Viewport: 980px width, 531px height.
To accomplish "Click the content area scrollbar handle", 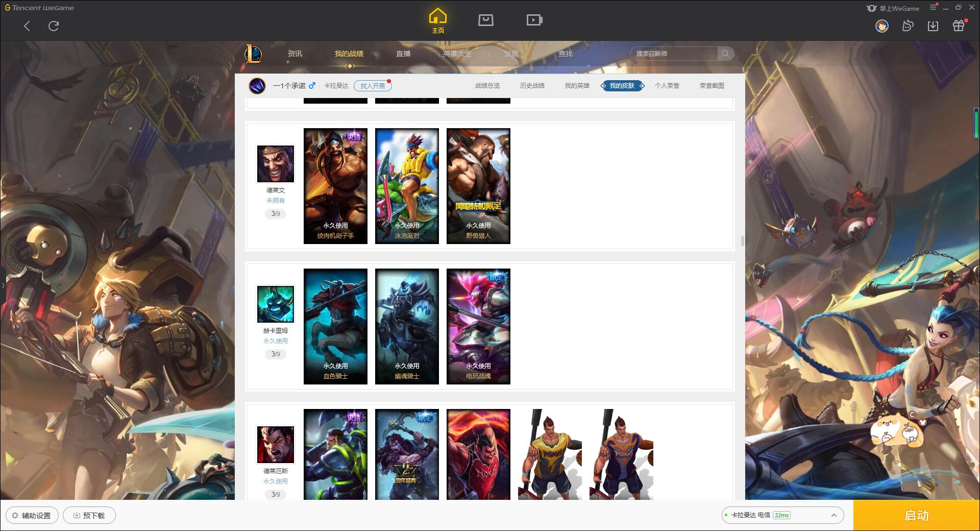I will (742, 240).
